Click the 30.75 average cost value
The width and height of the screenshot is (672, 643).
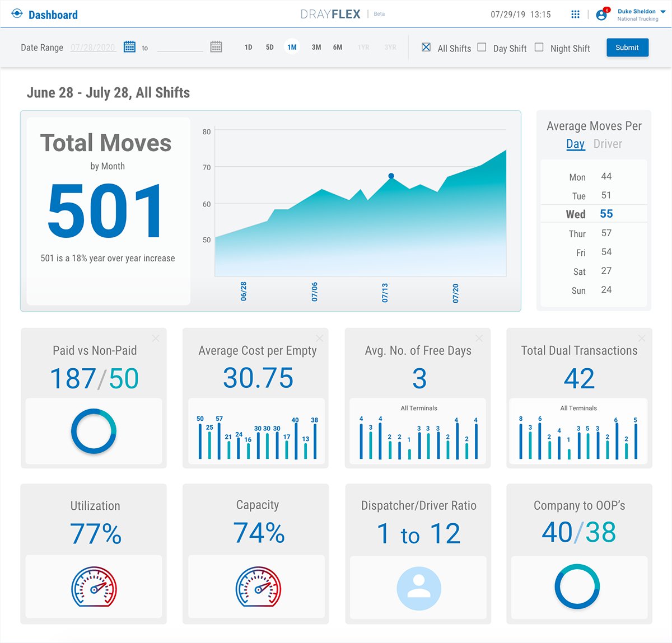coord(258,378)
